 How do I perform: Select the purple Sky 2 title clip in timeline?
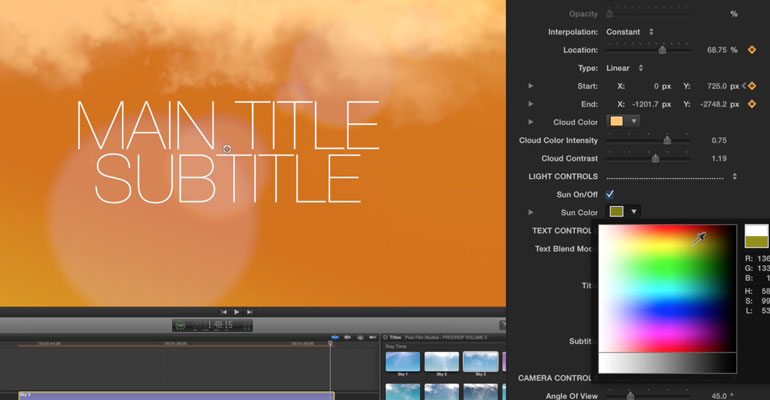point(177,396)
